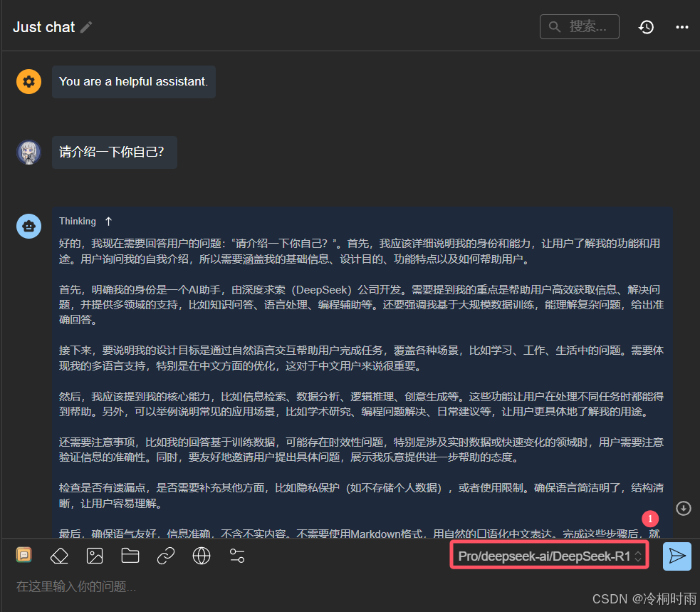Viewport: 700px width, 612px height.
Task: Insert a link with the link icon
Action: pos(166,555)
